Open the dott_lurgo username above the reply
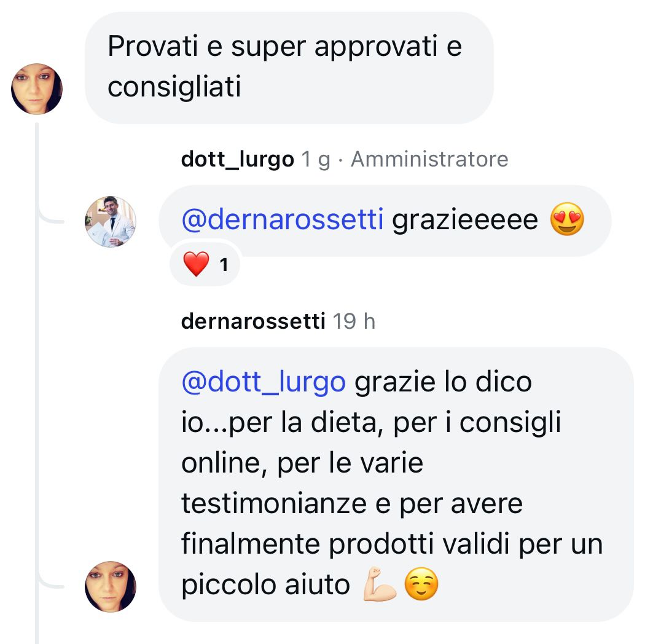 pyautogui.click(x=237, y=160)
